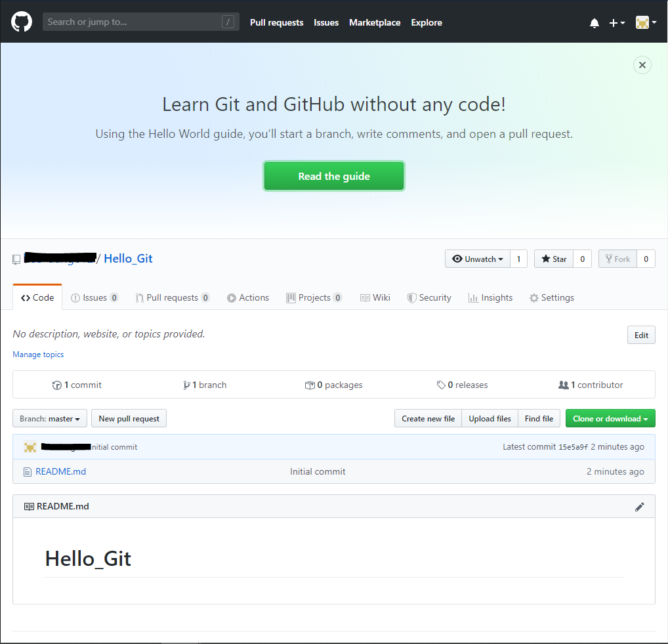This screenshot has height=644, width=668.
Task: View the 1 contributor page
Action: pyautogui.click(x=591, y=385)
